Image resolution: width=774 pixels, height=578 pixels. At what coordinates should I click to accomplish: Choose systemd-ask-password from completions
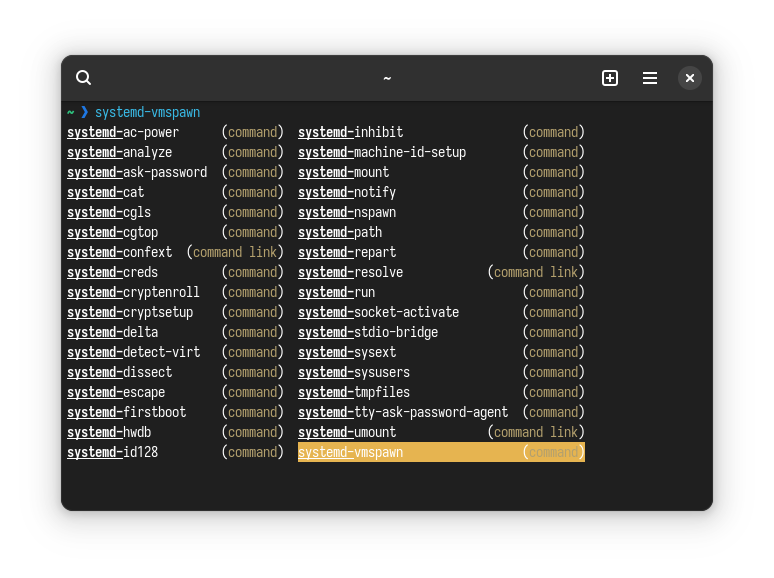pyautogui.click(x=137, y=172)
